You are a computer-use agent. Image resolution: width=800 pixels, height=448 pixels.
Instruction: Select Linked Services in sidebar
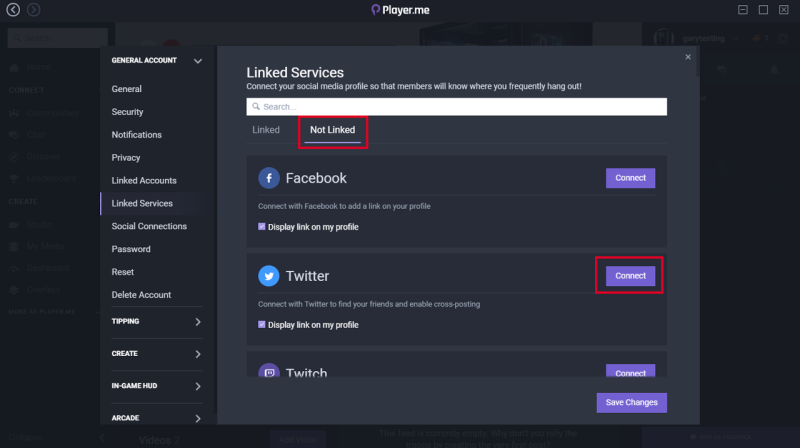click(x=142, y=204)
